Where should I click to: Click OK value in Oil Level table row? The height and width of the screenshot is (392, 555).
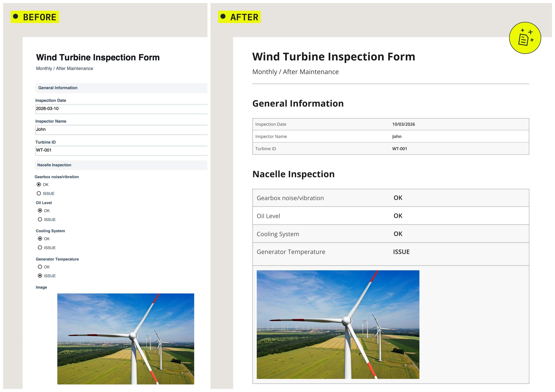pyautogui.click(x=398, y=216)
